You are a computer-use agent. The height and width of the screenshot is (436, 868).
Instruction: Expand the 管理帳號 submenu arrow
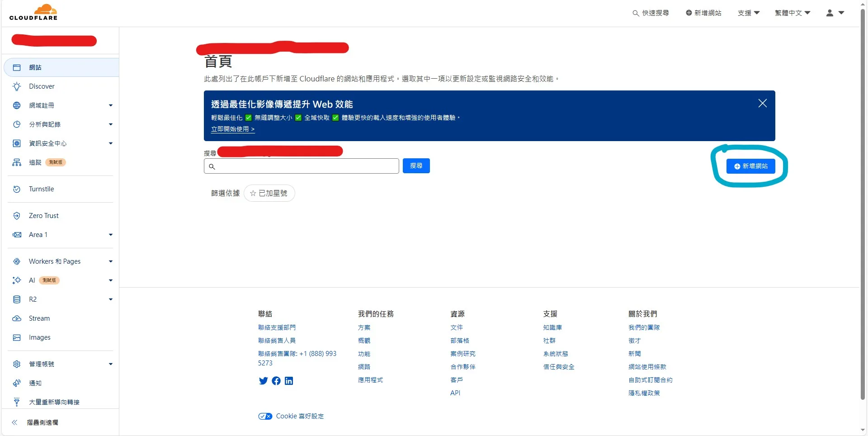coord(111,364)
